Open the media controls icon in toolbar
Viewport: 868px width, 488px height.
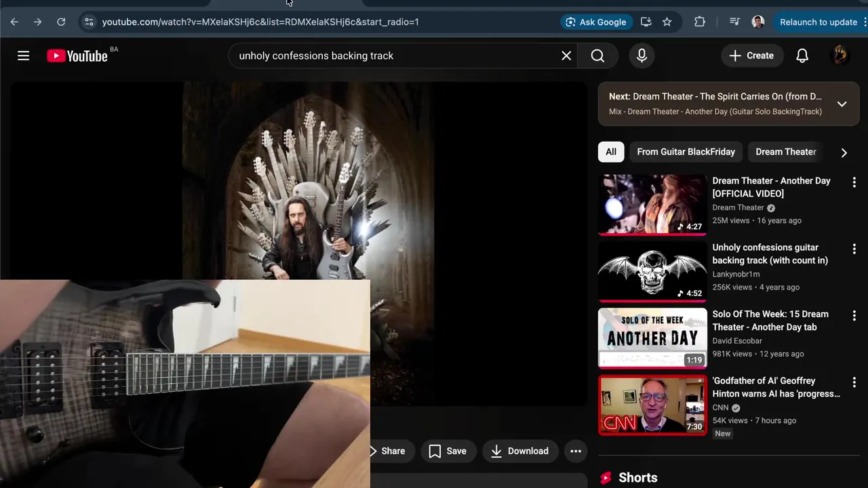pos(734,22)
